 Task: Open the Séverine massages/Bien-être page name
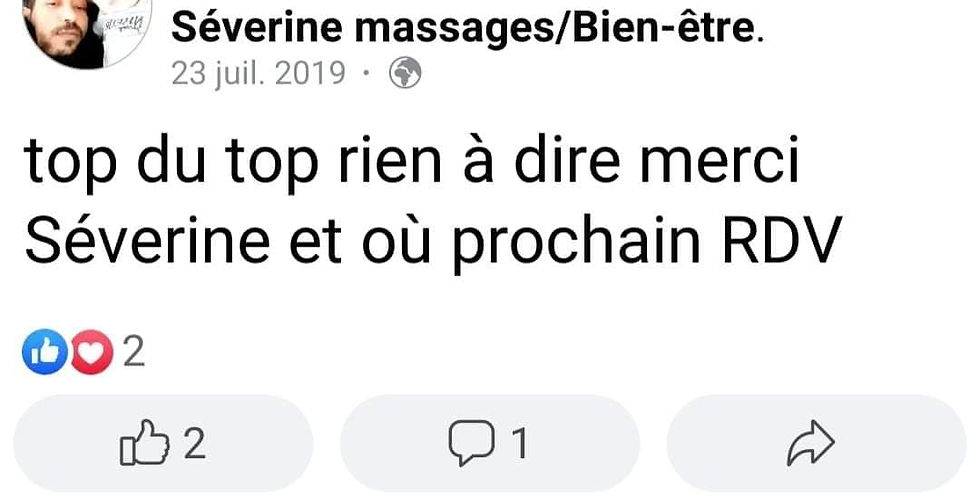(x=467, y=29)
